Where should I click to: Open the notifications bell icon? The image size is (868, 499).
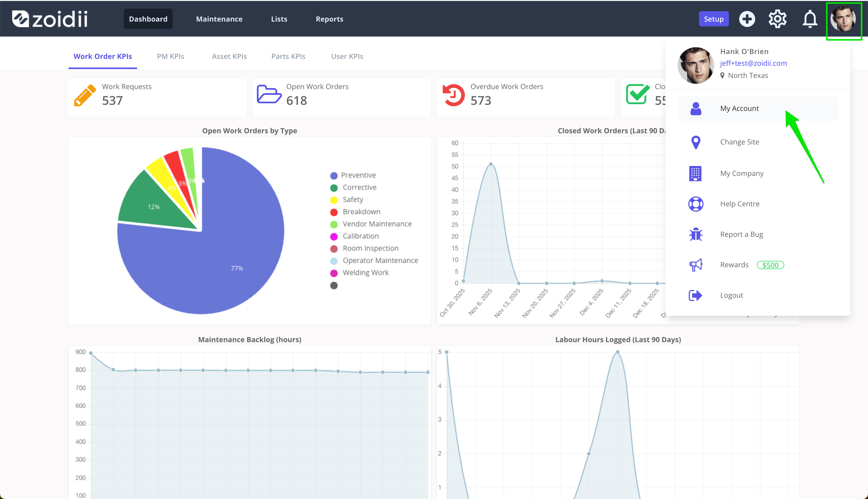point(810,19)
